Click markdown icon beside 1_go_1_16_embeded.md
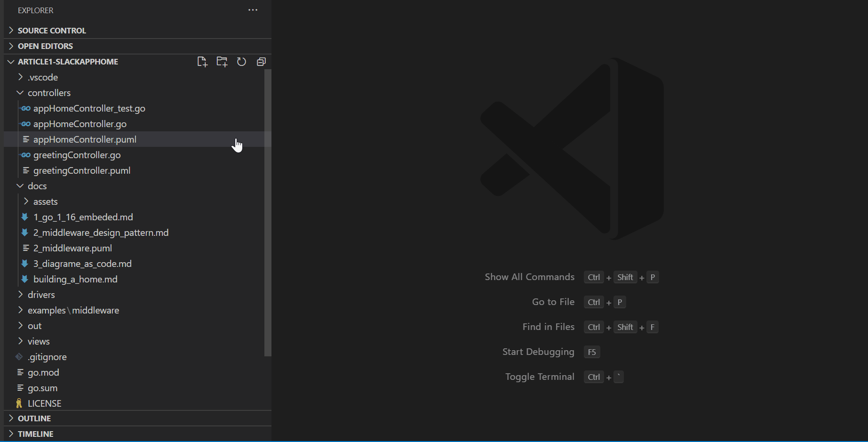Screen dimensions: 868x442 coord(25,217)
